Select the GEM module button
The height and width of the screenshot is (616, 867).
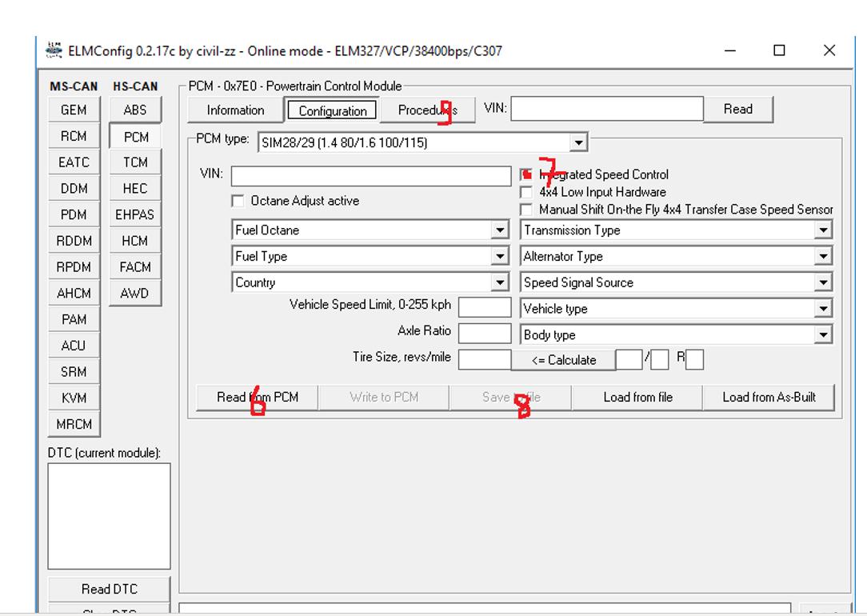tap(74, 110)
